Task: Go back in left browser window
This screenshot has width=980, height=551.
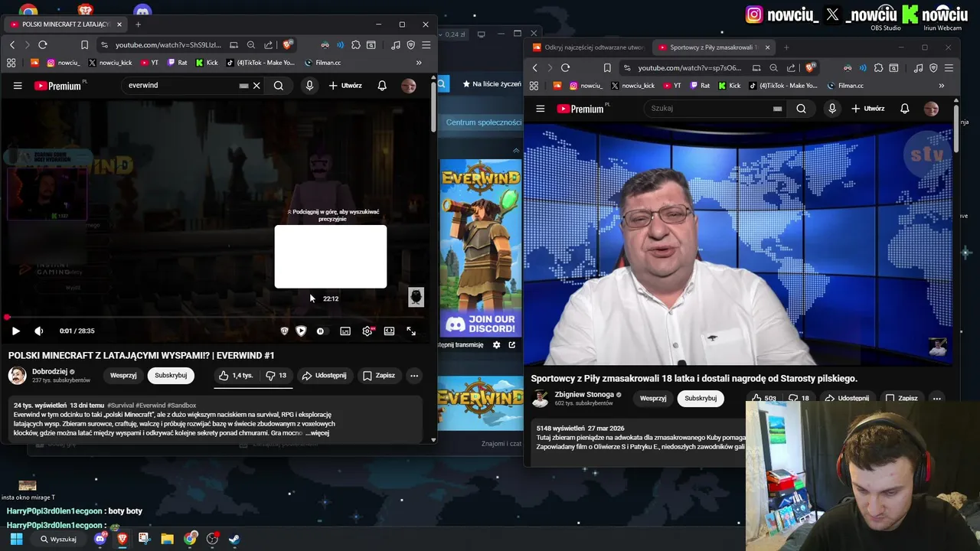Action: (x=12, y=45)
